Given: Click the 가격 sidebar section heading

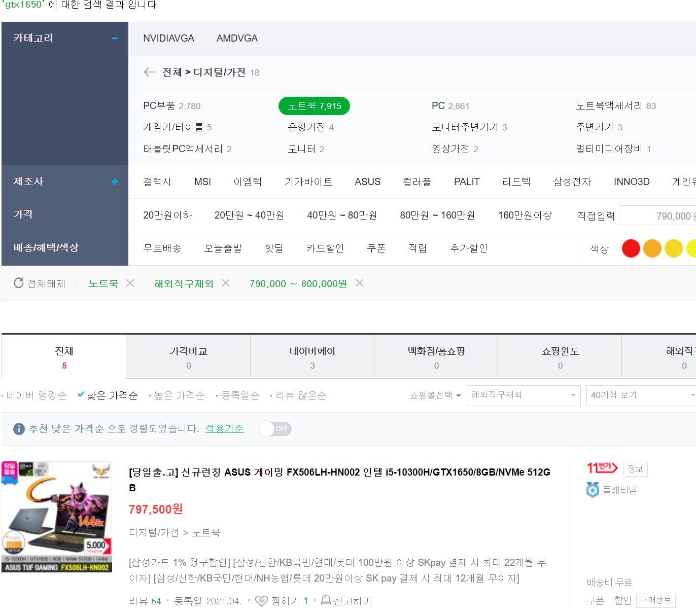Looking at the screenshot, I should tap(23, 214).
